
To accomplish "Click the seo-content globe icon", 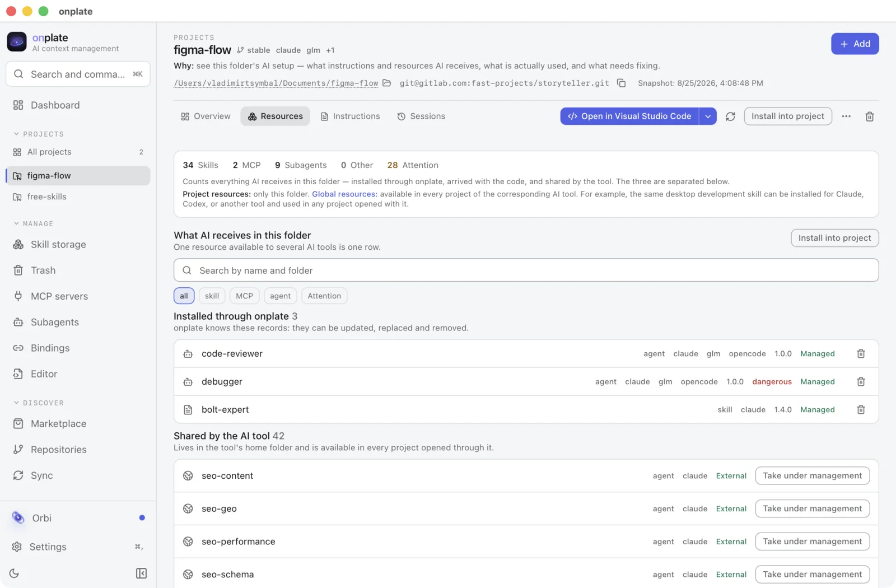I will [x=188, y=476].
